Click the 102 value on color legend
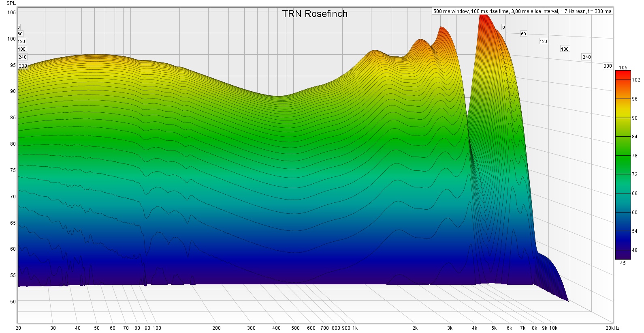This screenshot has width=644, height=333. (636, 80)
